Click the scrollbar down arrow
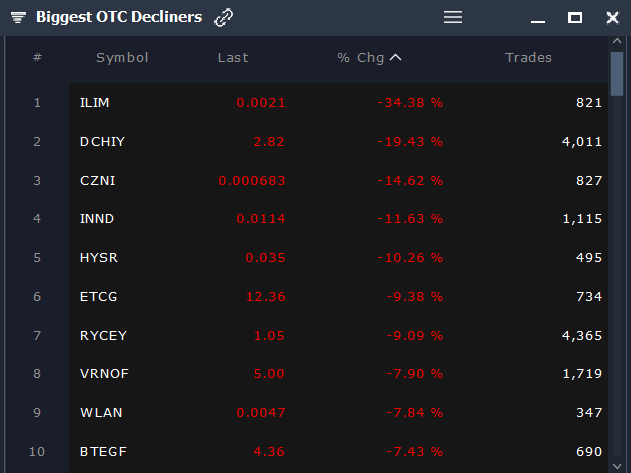The height and width of the screenshot is (473, 631). pos(617,466)
